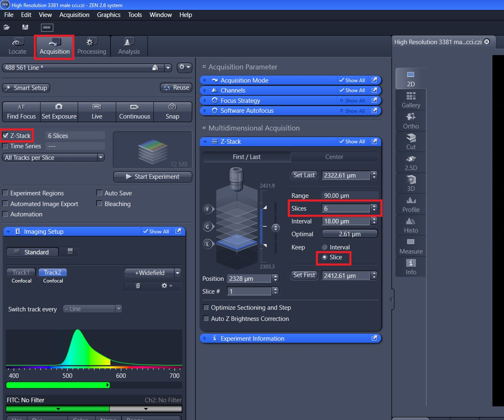Expand the Focus Strategy section
504x420 pixels.
[x=240, y=100]
